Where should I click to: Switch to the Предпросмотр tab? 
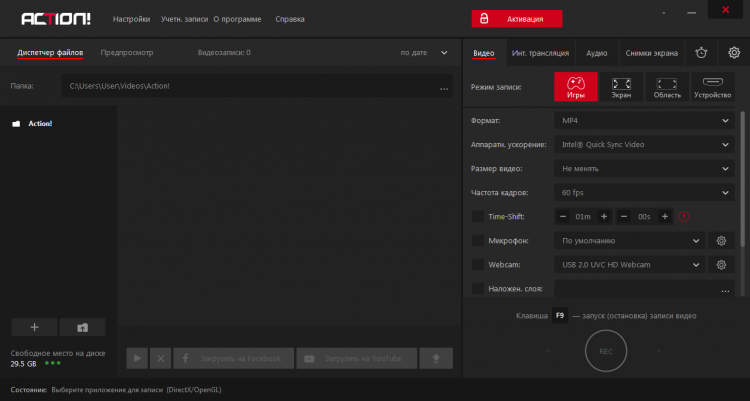coord(127,53)
